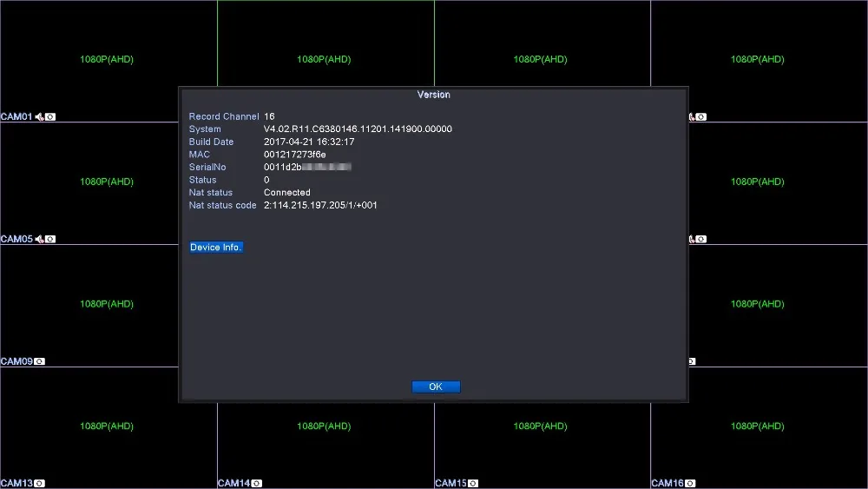This screenshot has height=489, width=868.
Task: Click the muted audio icon beside CAM01
Action: [x=39, y=117]
